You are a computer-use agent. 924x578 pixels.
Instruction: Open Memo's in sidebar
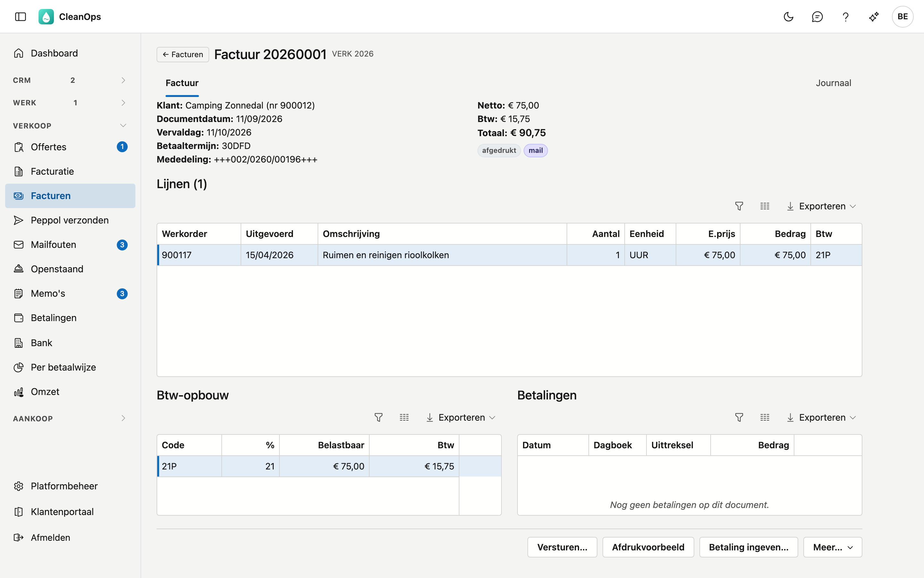70,293
